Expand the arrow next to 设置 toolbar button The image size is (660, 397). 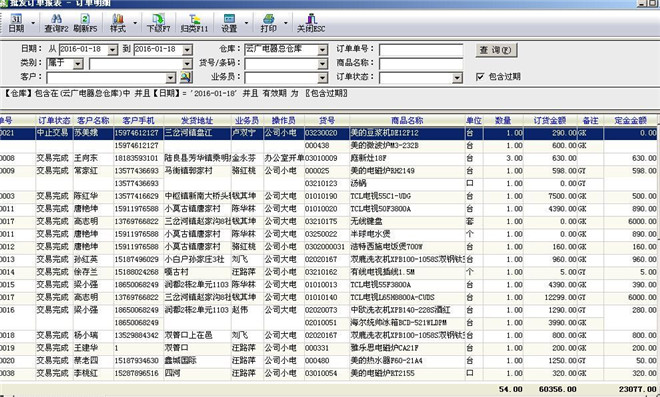(246, 23)
